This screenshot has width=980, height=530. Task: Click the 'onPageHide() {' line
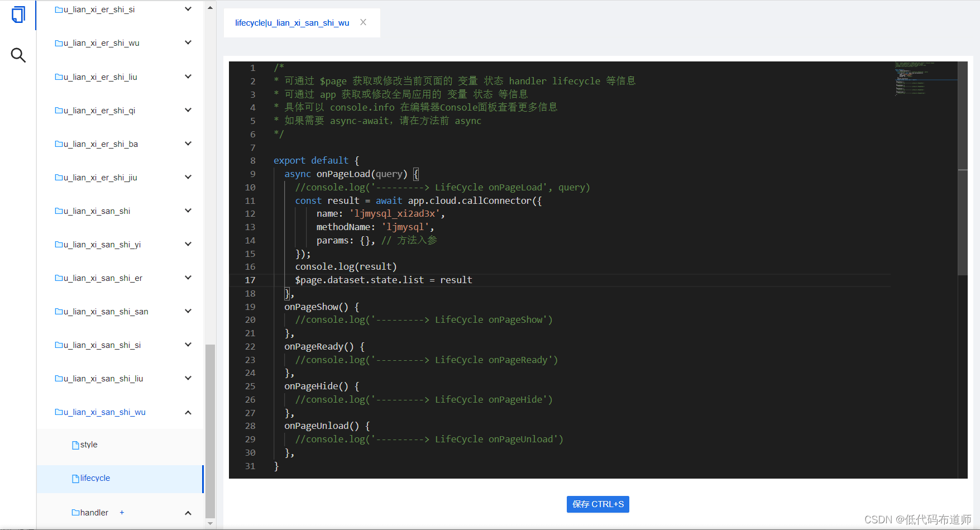(322, 386)
